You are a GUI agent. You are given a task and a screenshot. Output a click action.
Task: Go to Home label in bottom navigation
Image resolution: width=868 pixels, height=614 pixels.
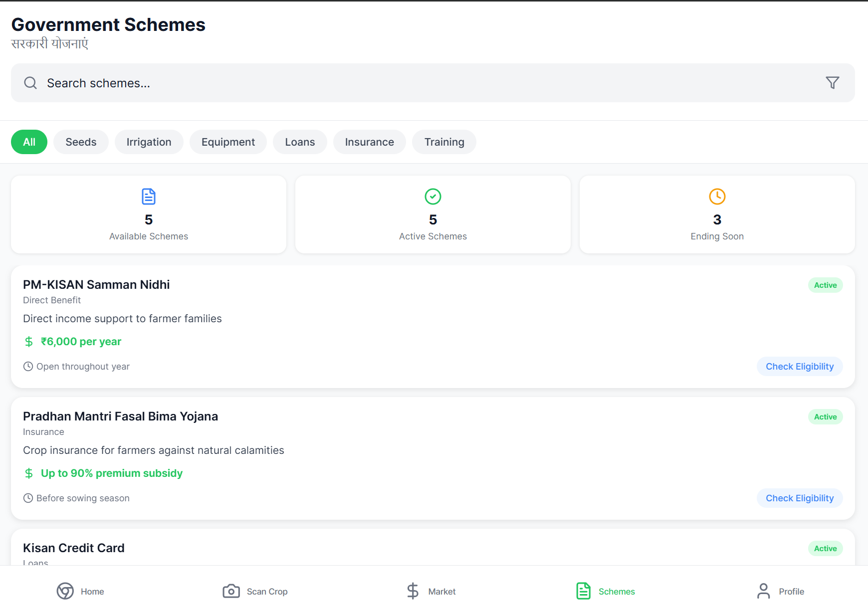pos(92,592)
